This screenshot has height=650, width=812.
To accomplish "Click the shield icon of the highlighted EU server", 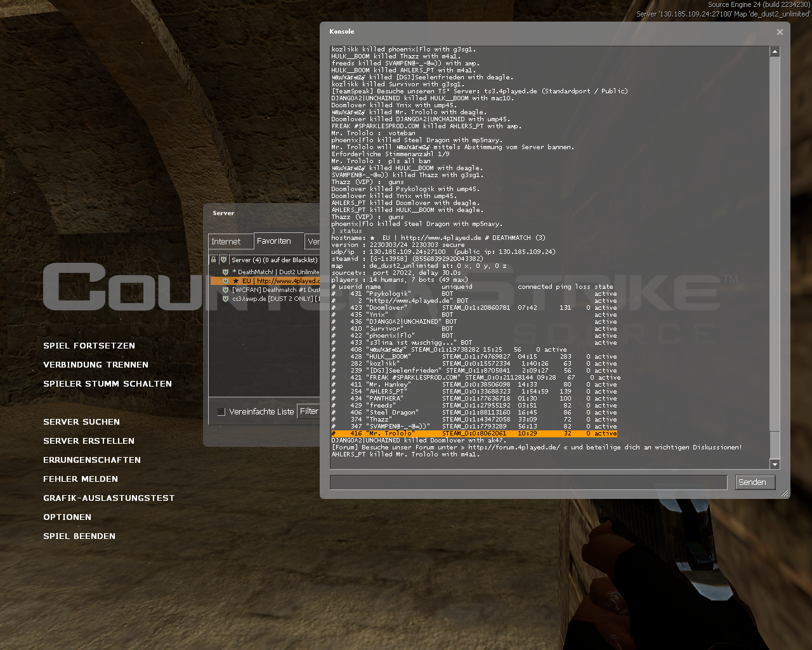I will coord(225,281).
